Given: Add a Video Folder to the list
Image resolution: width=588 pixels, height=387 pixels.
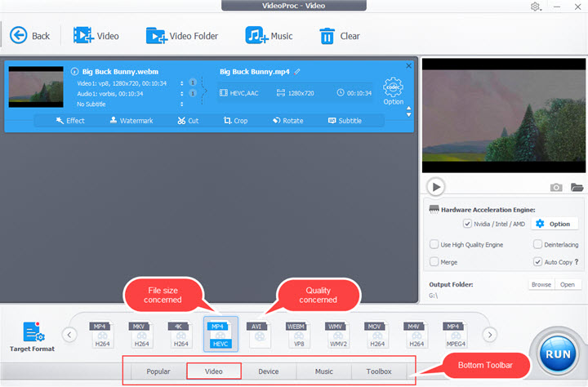Looking at the screenshot, I should (182, 36).
